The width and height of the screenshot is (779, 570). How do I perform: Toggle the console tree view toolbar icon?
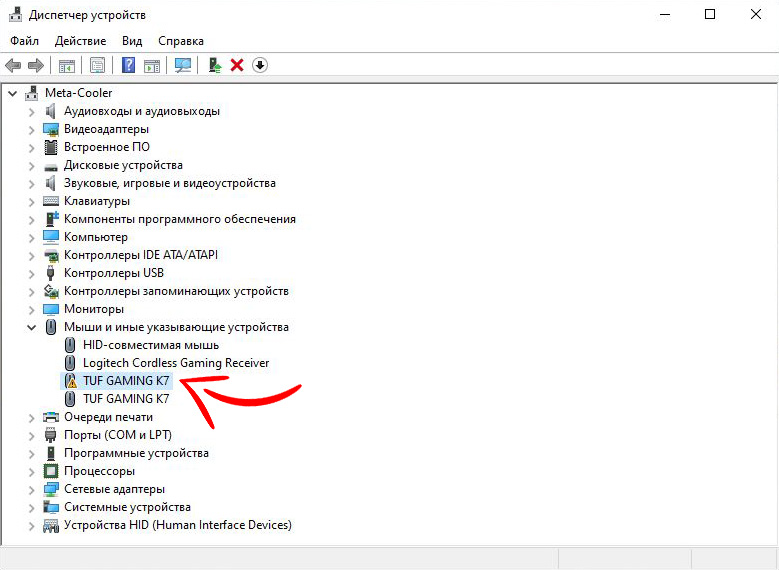(67, 65)
